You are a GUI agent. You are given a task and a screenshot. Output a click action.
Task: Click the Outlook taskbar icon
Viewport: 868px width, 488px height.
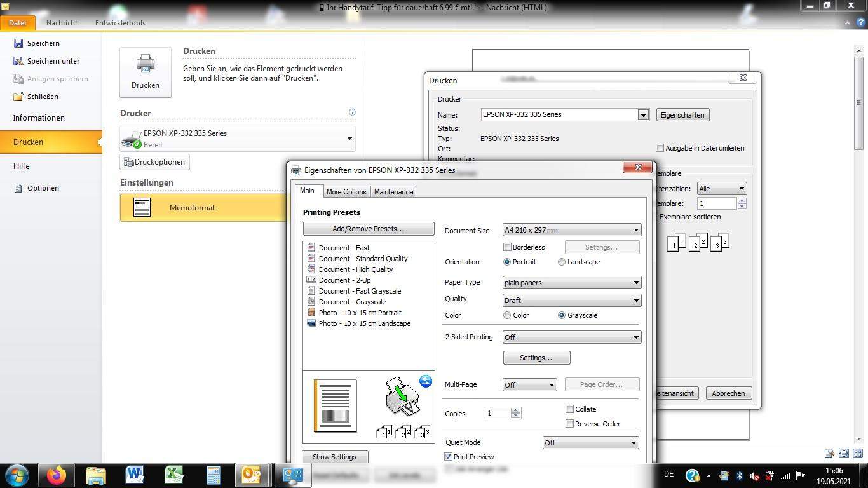252,475
